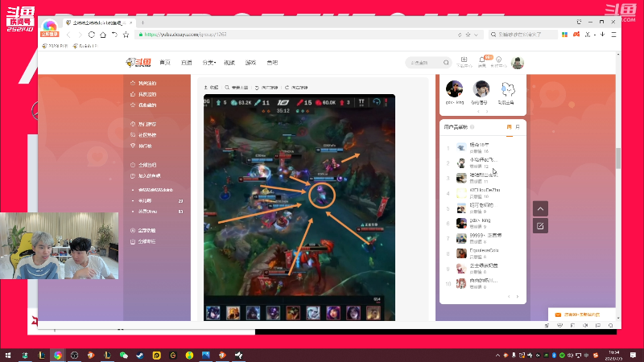Rotate image left with counterclockwise icon
Image resolution: width=644 pixels, height=362 pixels.
(266, 88)
